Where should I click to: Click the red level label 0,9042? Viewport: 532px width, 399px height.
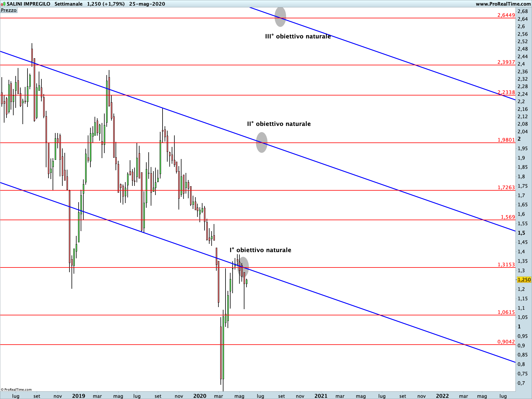pos(506,342)
